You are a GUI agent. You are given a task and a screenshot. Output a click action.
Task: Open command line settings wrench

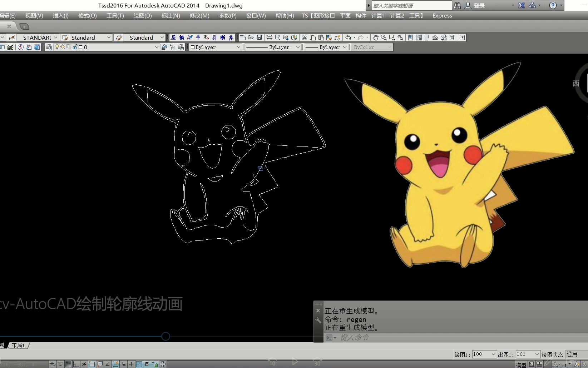point(318,320)
